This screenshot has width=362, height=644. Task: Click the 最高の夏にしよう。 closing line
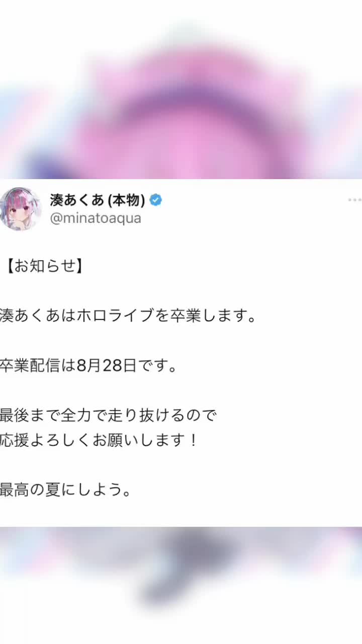(66, 490)
